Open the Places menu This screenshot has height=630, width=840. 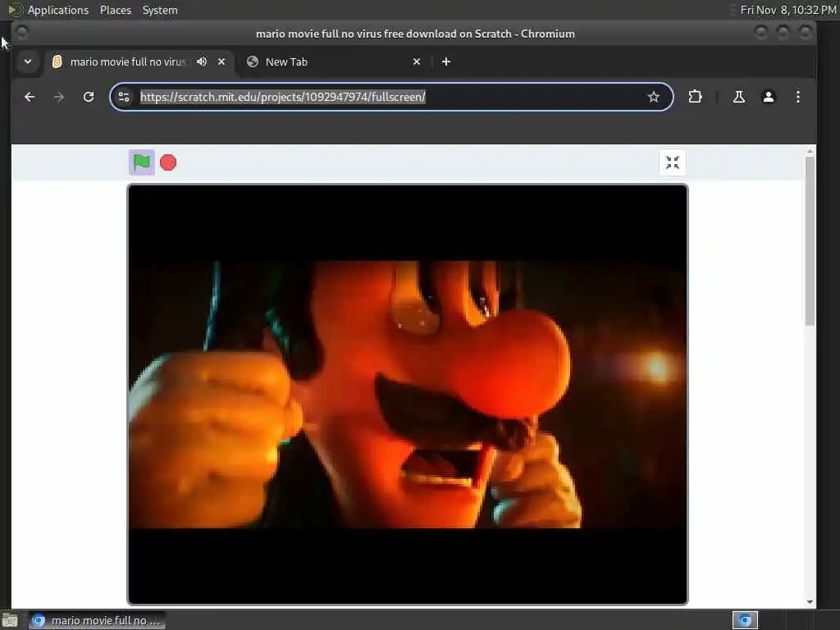click(116, 10)
